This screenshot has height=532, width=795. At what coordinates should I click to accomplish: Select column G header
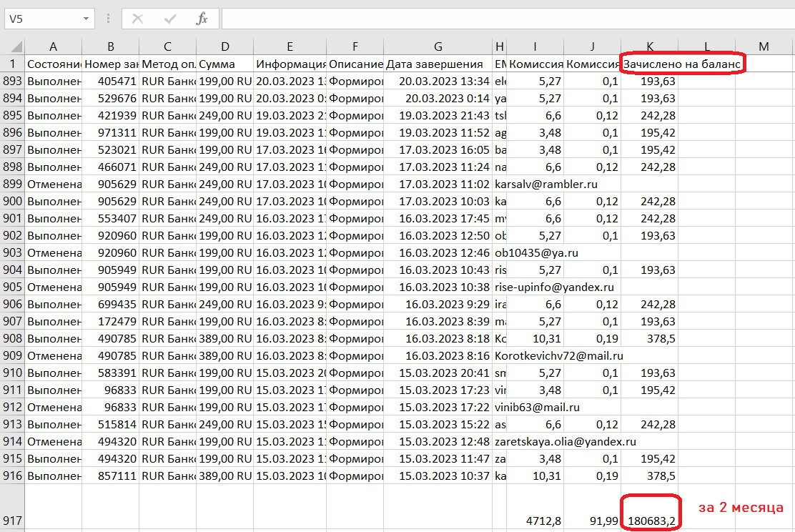click(438, 46)
